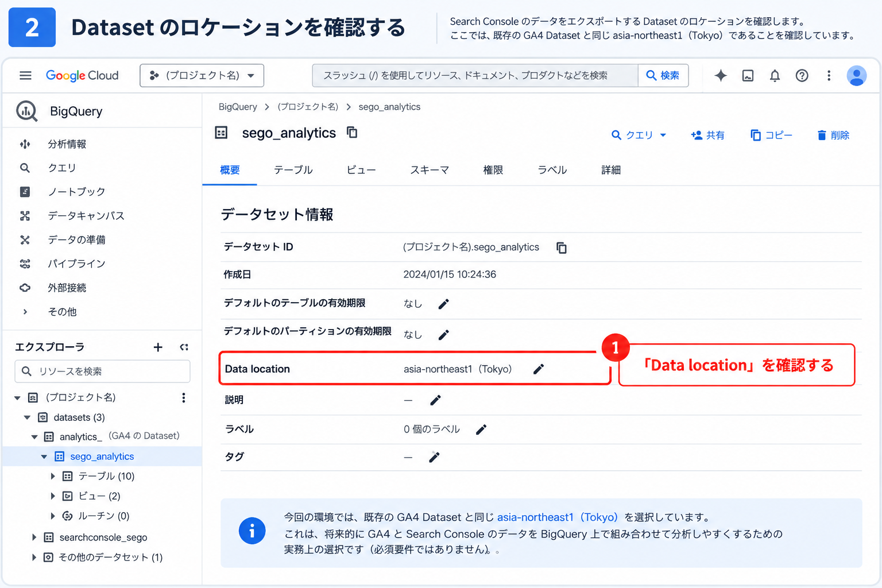The width and height of the screenshot is (882, 588).
Task: Click the コピー copy button
Action: tap(771, 135)
